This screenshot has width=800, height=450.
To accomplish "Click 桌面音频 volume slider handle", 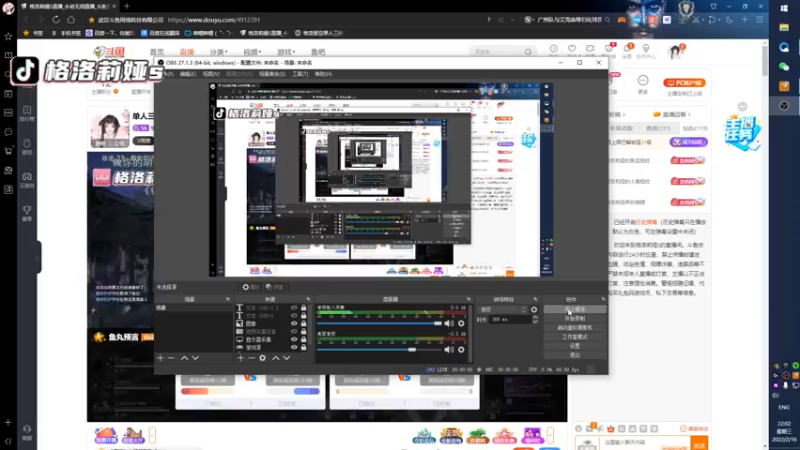I will coord(412,349).
